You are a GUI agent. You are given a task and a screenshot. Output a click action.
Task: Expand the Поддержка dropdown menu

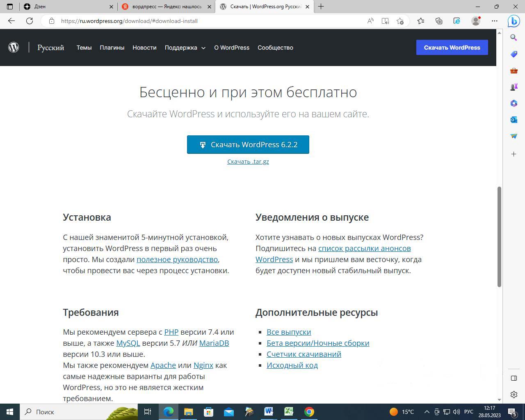[x=185, y=48]
